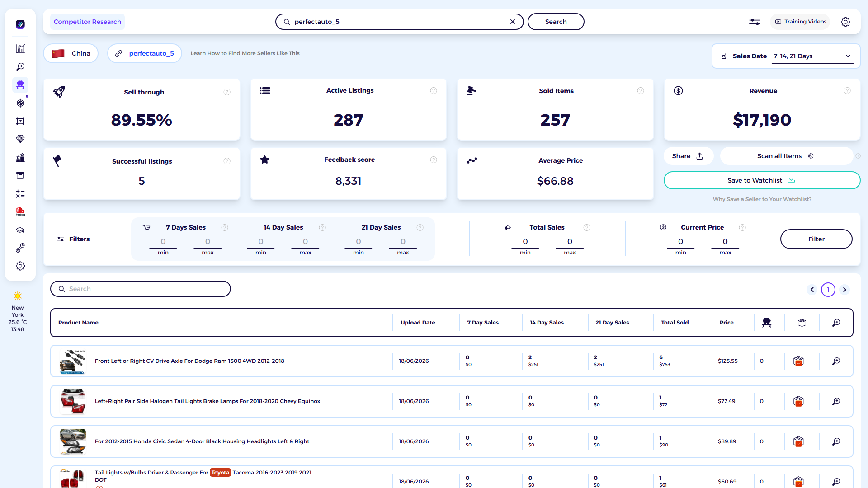Click the Total Sales help icon
The height and width of the screenshot is (488, 868).
tap(587, 227)
